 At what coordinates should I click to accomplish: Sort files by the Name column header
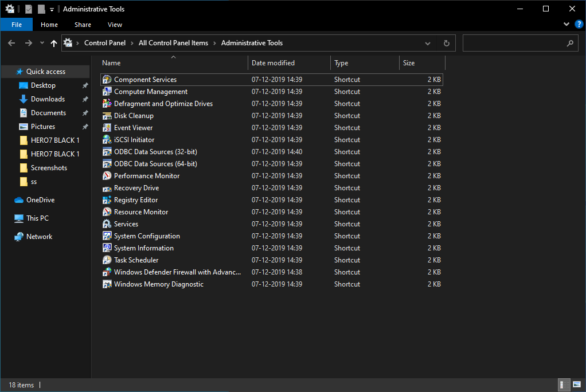(111, 62)
